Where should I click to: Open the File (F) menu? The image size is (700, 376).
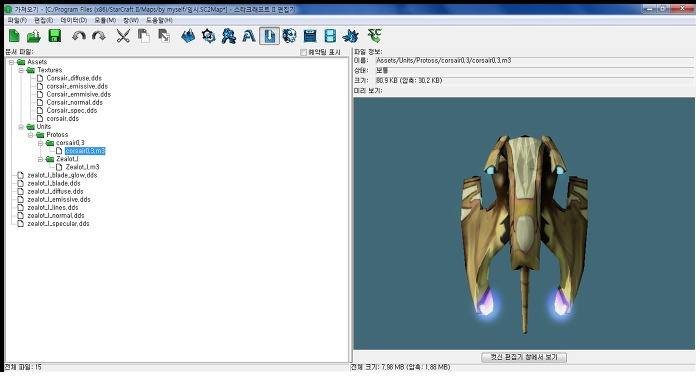pos(17,20)
